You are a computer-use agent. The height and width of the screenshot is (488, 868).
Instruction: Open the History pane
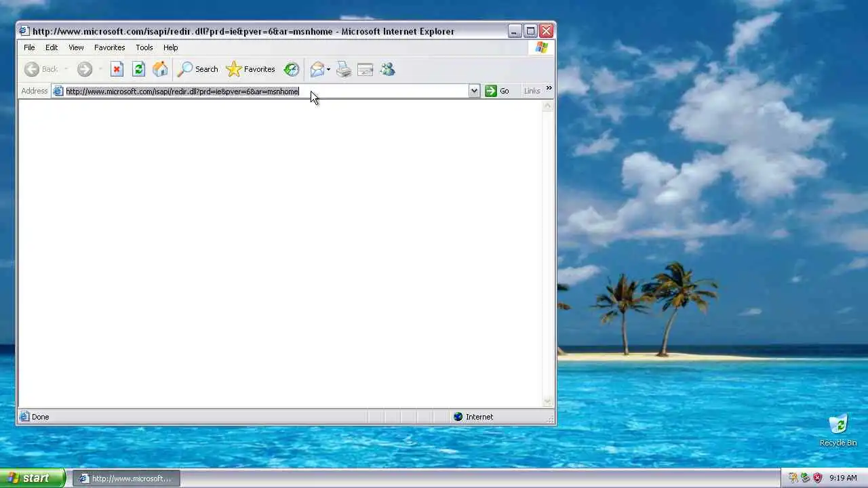click(x=291, y=69)
